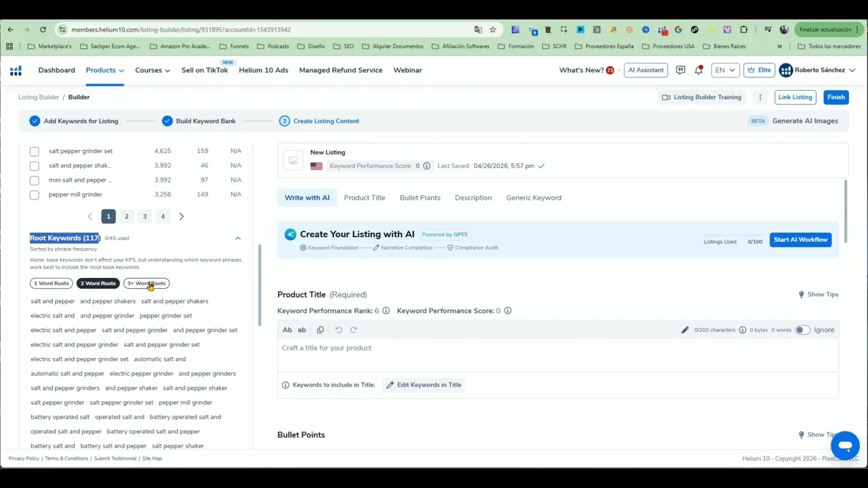The width and height of the screenshot is (868, 488).
Task: Click the Google 'G' extension icon
Action: coord(678,30)
